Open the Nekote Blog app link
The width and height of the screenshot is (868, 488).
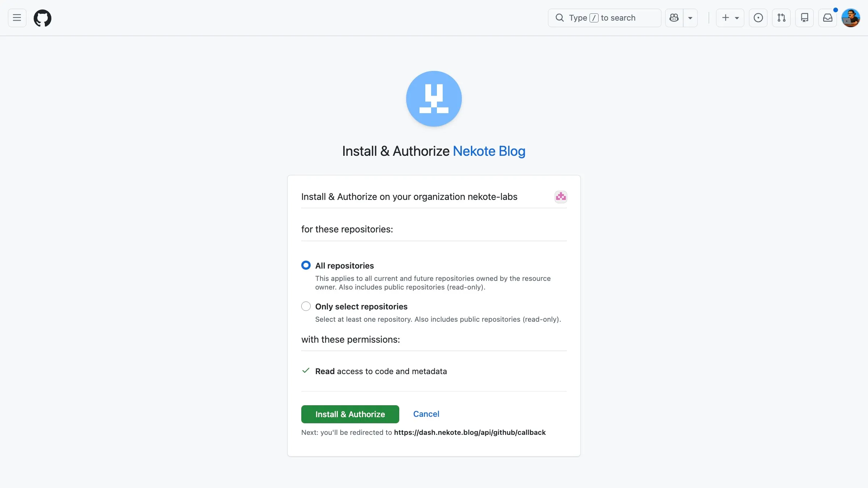tap(489, 151)
